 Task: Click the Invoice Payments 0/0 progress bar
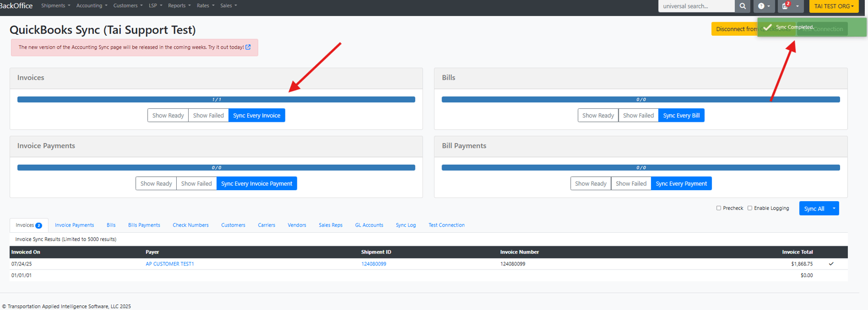[216, 167]
